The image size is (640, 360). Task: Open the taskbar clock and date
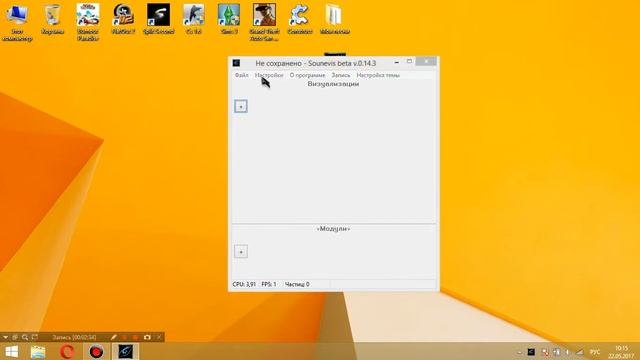[x=621, y=352]
